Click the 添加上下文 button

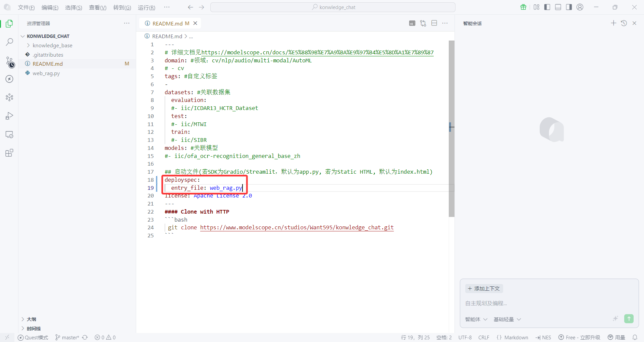484,288
